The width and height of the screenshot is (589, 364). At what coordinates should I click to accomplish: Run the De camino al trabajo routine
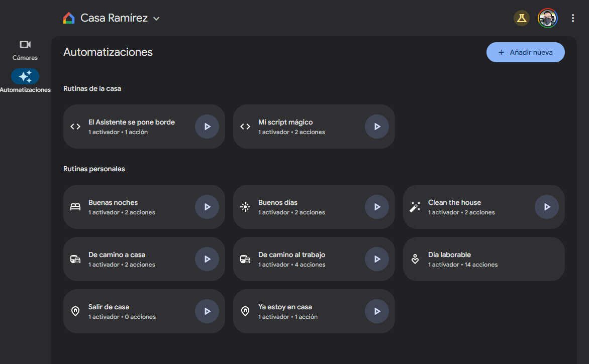(x=376, y=259)
